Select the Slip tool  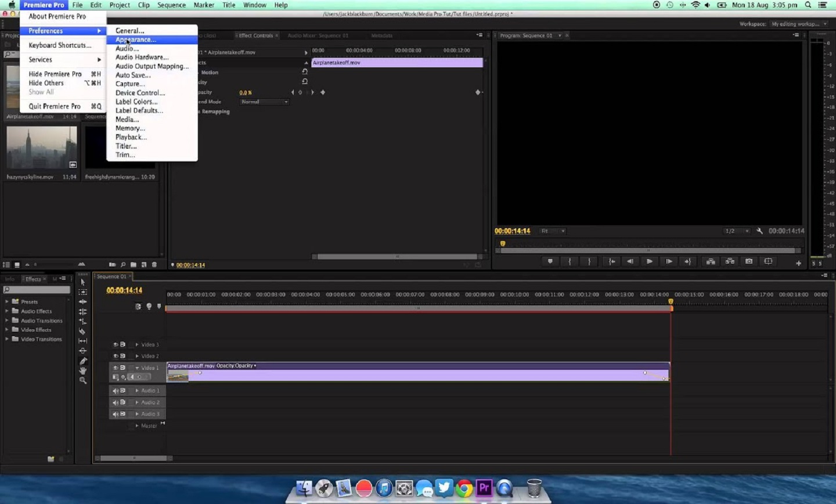coord(82,341)
